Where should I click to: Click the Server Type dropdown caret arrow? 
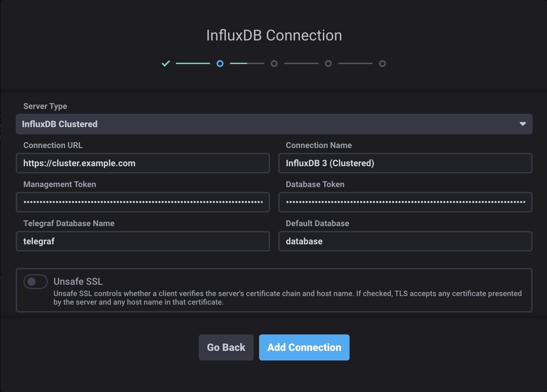[523, 124]
